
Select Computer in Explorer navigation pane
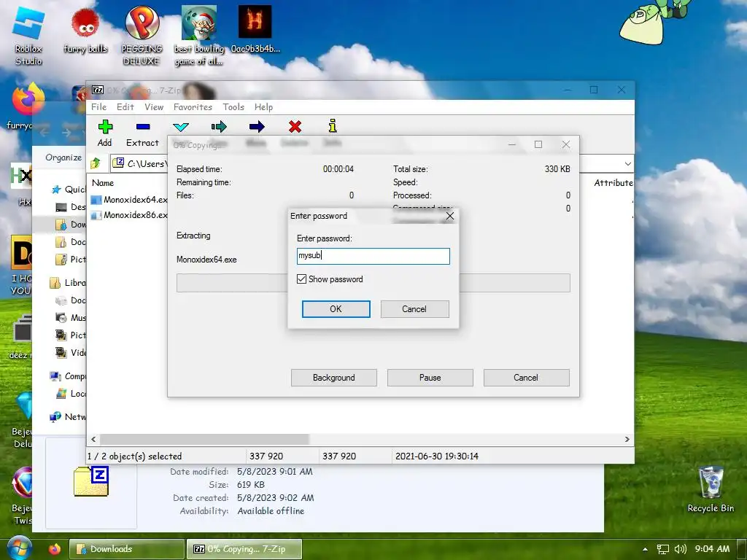68,377
